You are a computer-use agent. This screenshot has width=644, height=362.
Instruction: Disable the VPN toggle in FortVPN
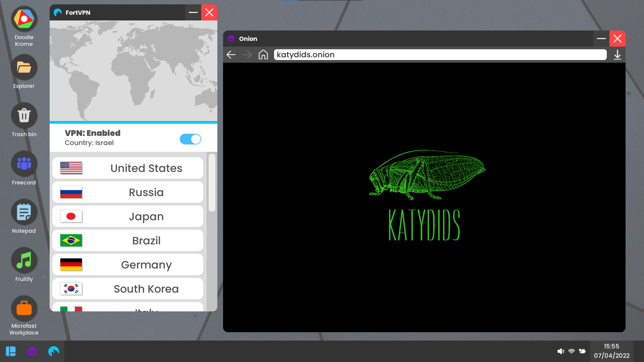(x=190, y=139)
